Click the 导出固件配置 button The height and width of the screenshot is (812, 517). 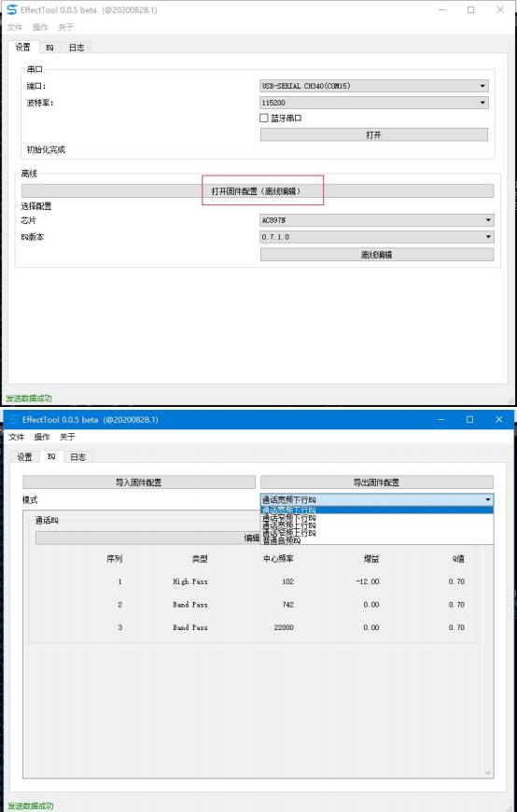[x=377, y=483]
